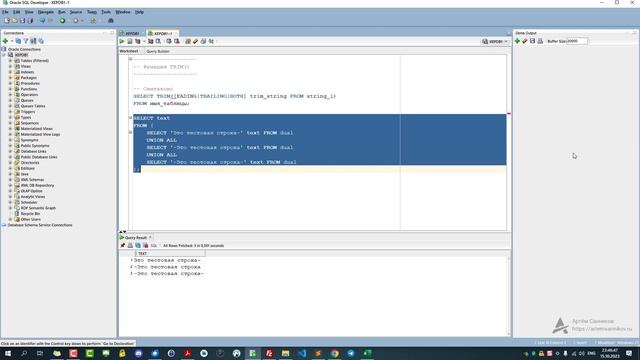Expand the Procedures tree node
This screenshot has width=640, height=360.
coord(10,83)
